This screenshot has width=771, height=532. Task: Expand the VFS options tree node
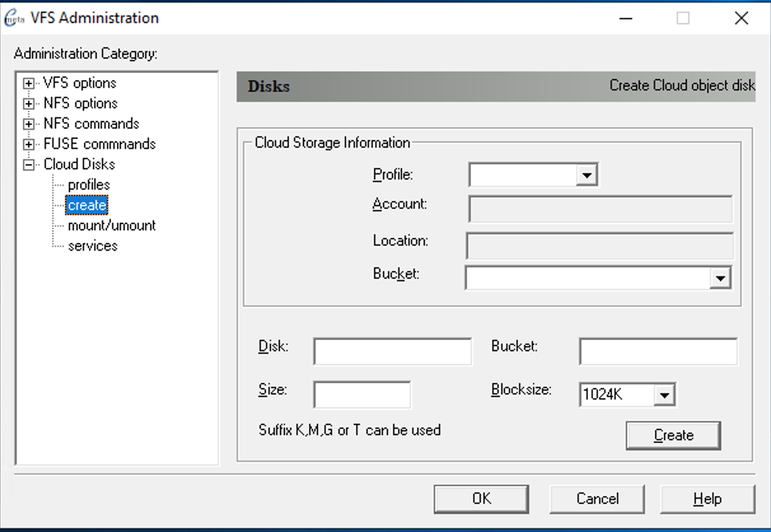pos(29,83)
